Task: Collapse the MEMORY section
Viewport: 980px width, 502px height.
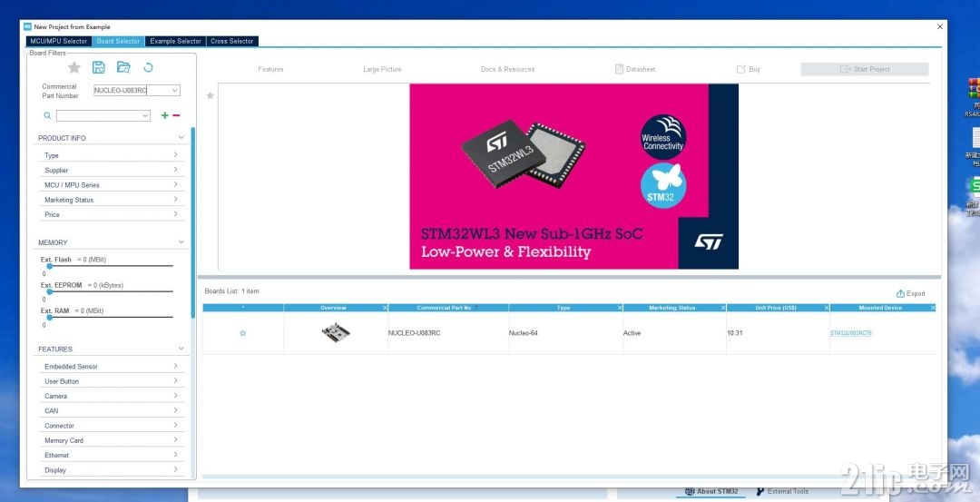Action: pyautogui.click(x=181, y=242)
